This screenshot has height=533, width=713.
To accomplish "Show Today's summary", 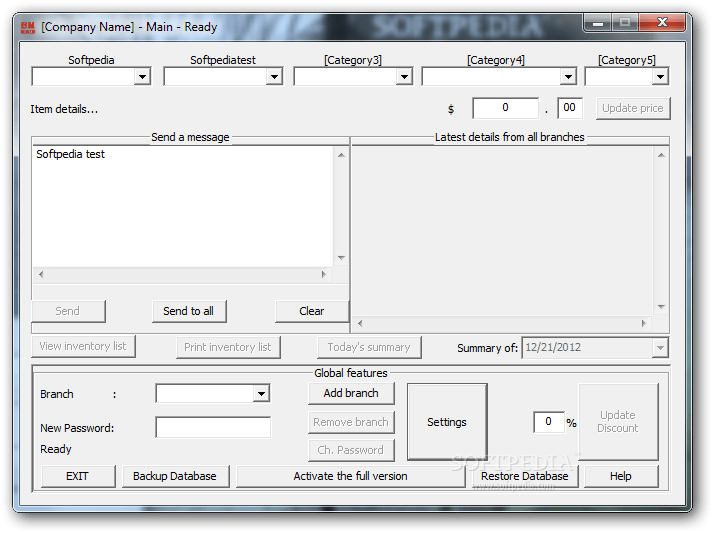I will point(369,347).
